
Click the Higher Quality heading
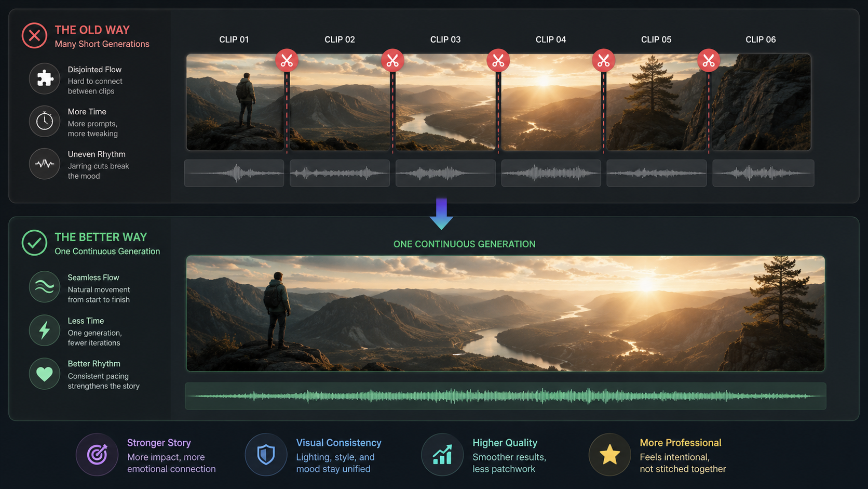[505, 443]
